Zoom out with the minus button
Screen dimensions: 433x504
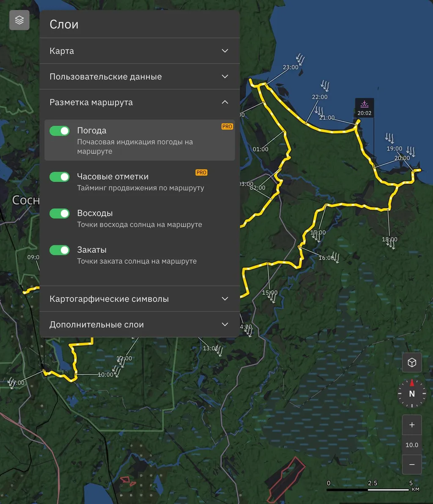[411, 465]
